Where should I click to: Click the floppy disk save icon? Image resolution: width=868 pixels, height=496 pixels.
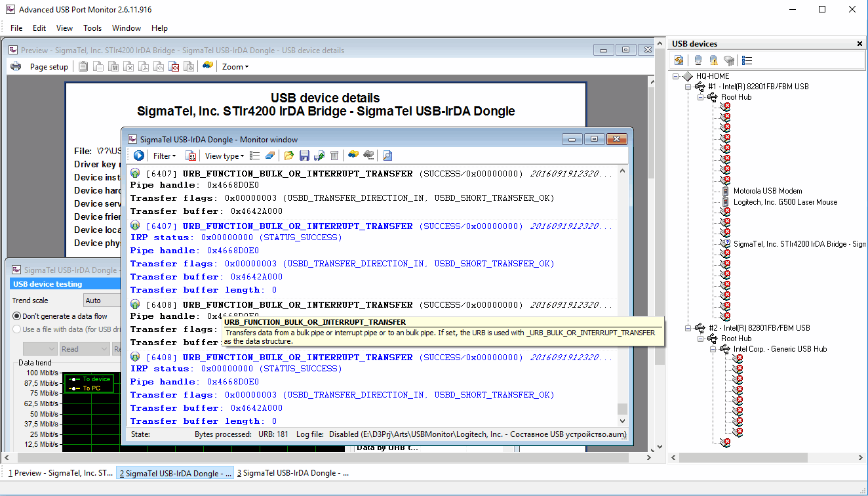[304, 155]
